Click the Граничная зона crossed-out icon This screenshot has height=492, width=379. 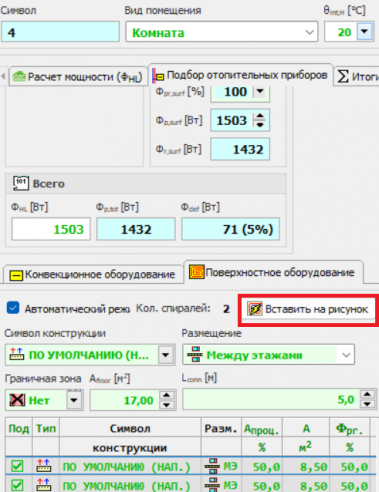[x=17, y=400]
